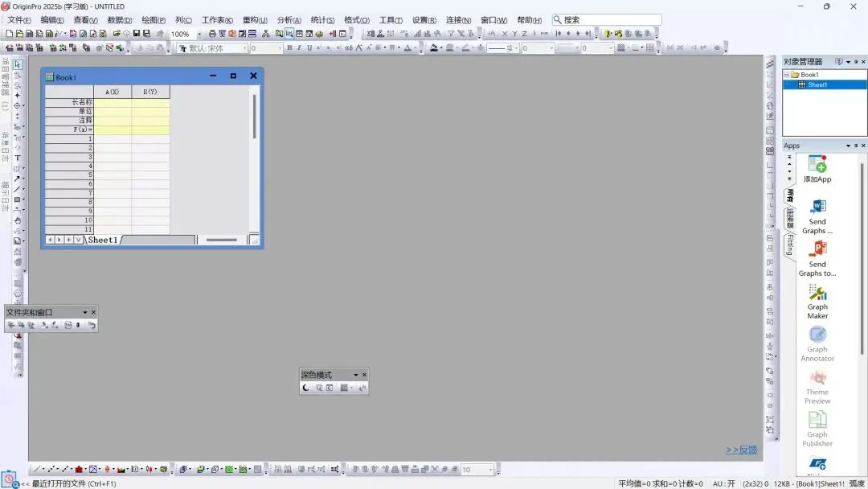Launch Send Graphs to Word app
Image resolution: width=868 pixels, height=489 pixels.
(x=817, y=216)
